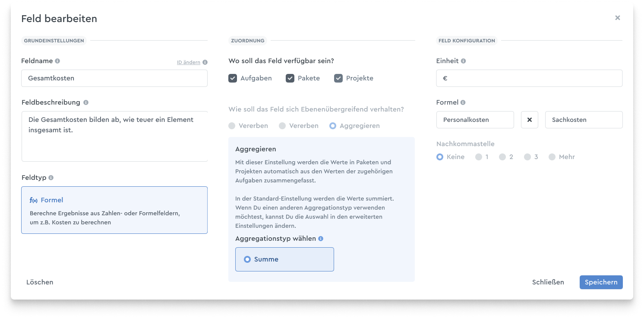
Task: Uncheck the Aufgaben checkbox
Action: (x=233, y=78)
